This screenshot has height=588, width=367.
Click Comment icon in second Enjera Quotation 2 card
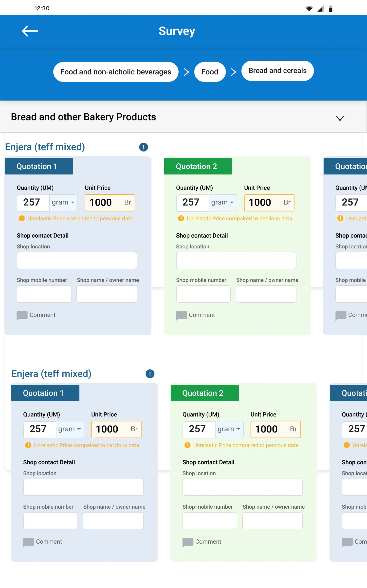(x=188, y=542)
